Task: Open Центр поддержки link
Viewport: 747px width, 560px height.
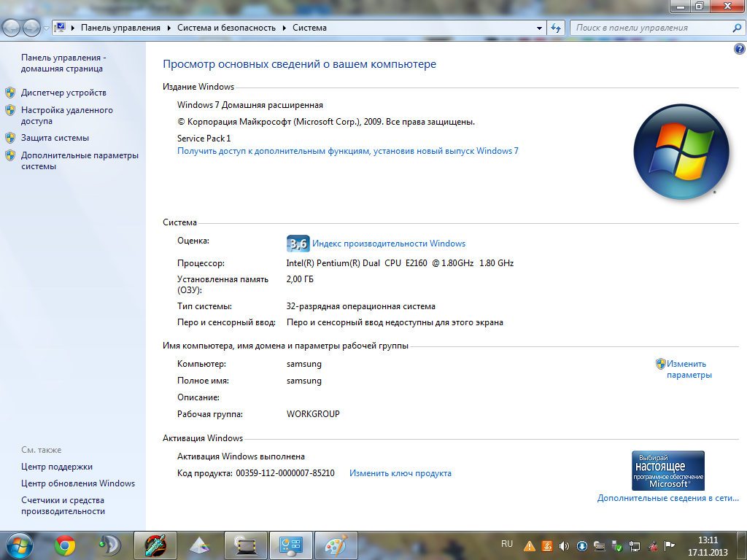Action: click(57, 467)
